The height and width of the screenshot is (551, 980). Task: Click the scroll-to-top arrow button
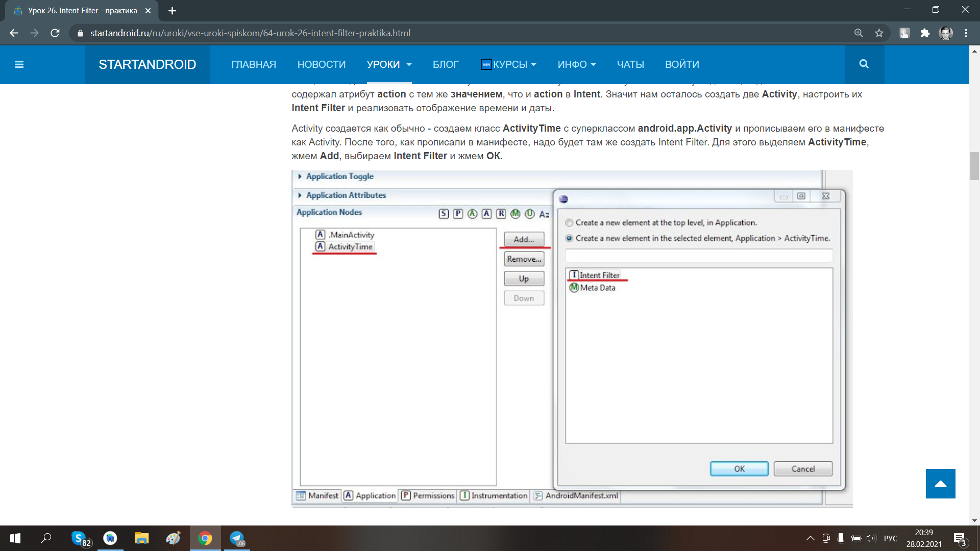tap(940, 484)
